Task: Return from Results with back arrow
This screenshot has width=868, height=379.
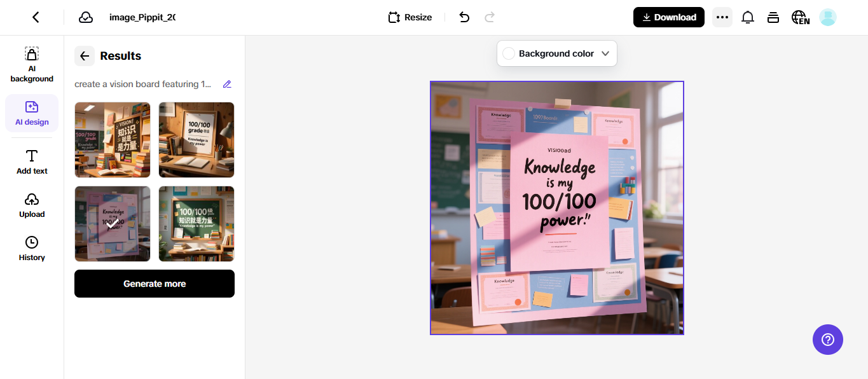Action: [x=85, y=56]
